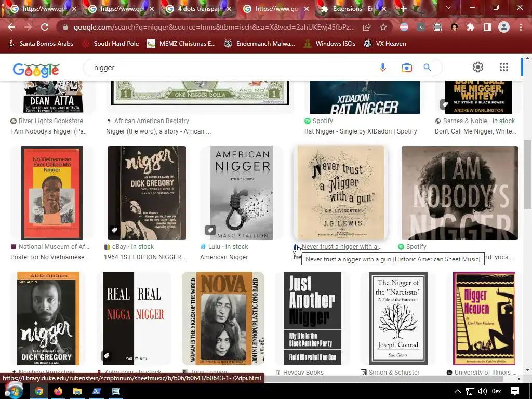Image resolution: width=532 pixels, height=399 pixels.
Task: Open the Windows ISOs bookmark
Action: pyautogui.click(x=330, y=44)
